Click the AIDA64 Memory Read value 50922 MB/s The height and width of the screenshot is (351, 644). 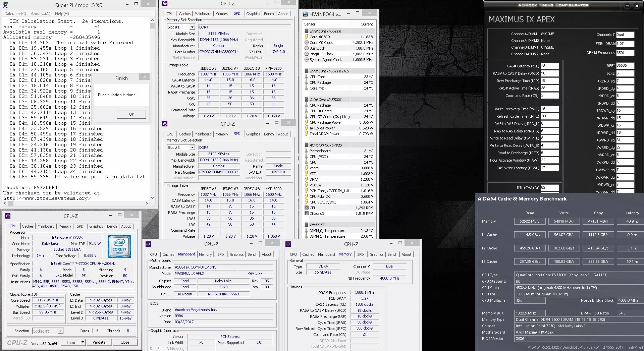(x=530, y=221)
